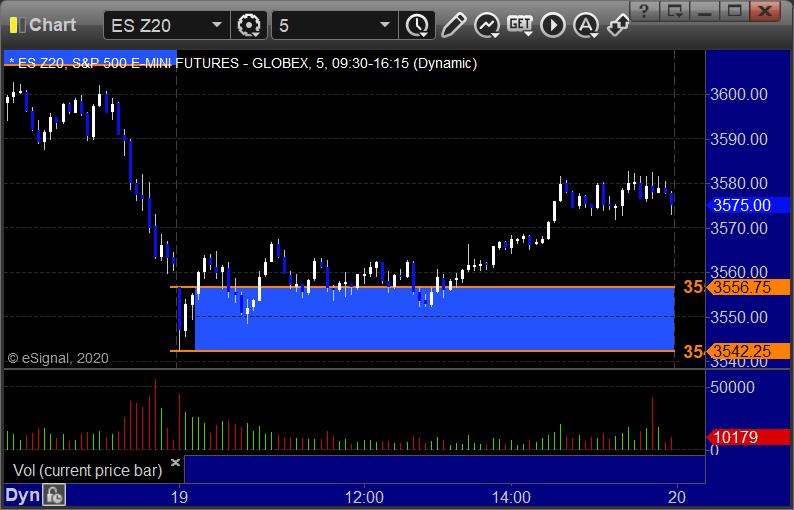Open the alerts circled A icon
Screen dimensions: 794x510
pos(586,25)
